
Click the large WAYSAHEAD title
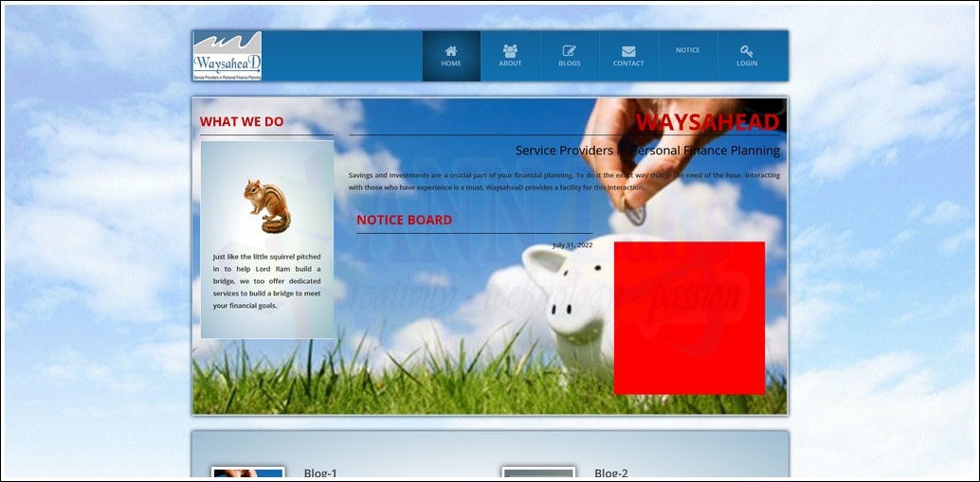click(707, 122)
